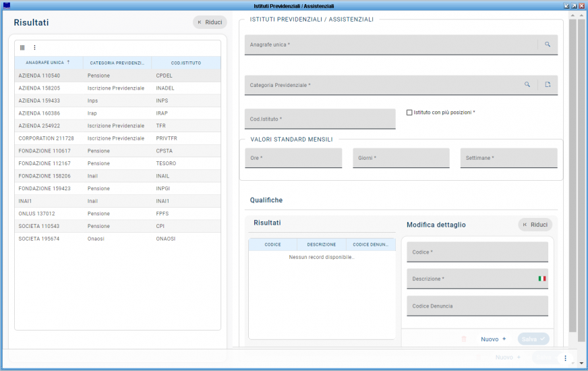Open the three-dot menu above results table

34,48
